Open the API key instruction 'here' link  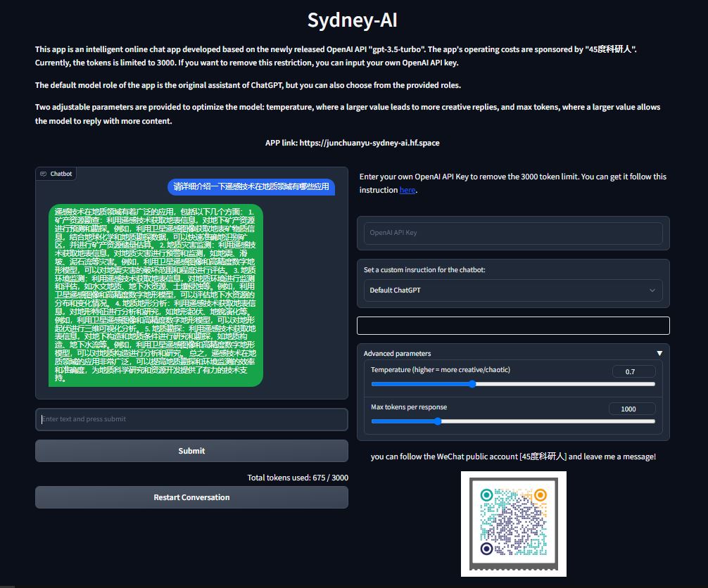[407, 190]
